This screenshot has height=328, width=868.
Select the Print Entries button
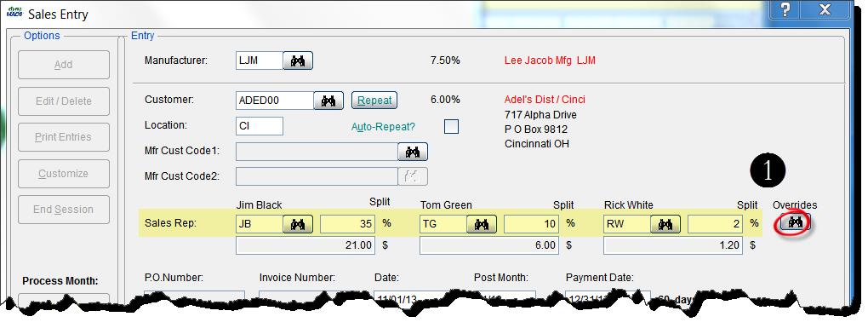(x=64, y=137)
